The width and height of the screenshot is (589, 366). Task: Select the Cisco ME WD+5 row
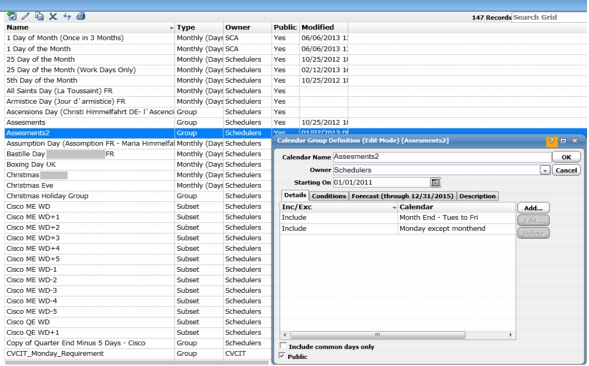tap(138, 259)
